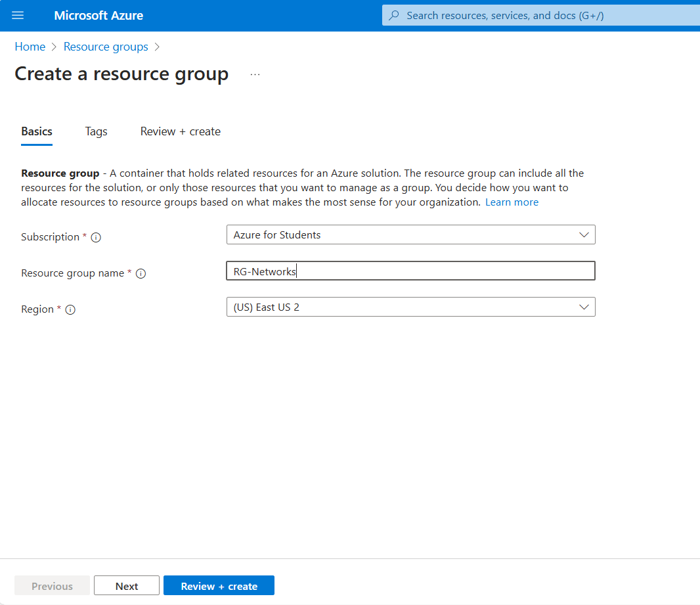This screenshot has width=700, height=605.
Task: Click the Resource group name info icon
Action: tap(141, 273)
